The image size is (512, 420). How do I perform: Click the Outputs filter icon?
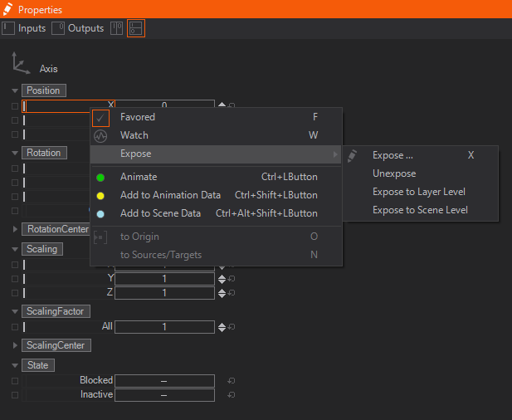coord(58,28)
